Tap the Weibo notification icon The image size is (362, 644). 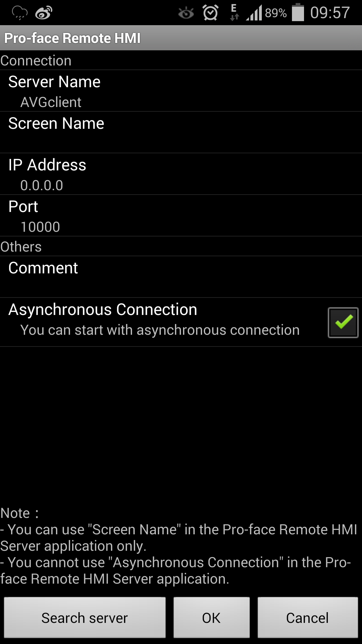pyautogui.click(x=44, y=13)
